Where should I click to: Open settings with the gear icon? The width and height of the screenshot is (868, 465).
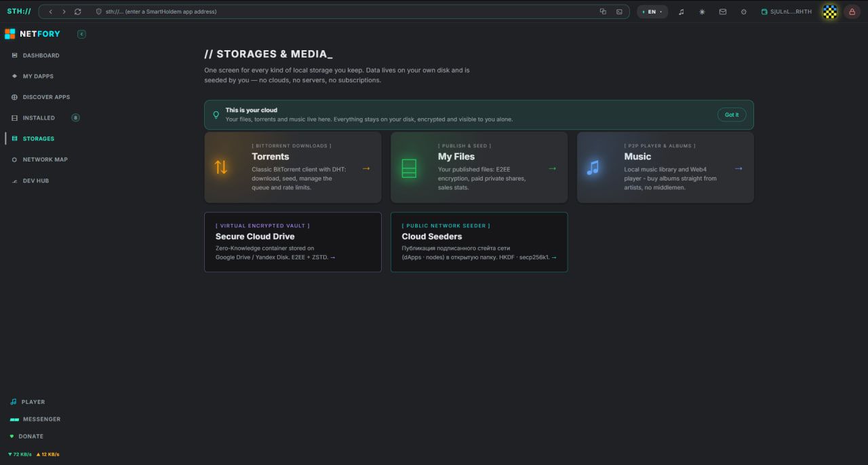[x=744, y=12]
